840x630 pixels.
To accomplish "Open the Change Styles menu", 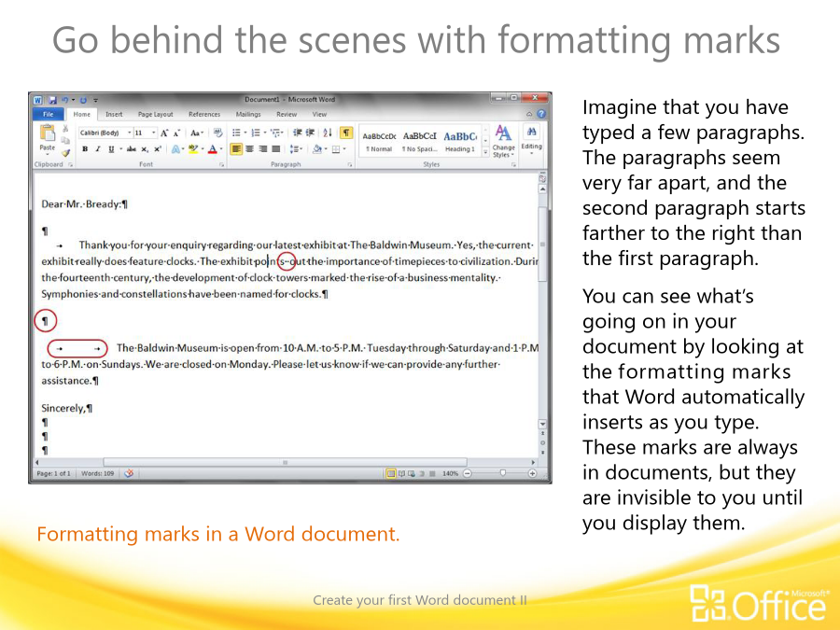I will tap(503, 142).
